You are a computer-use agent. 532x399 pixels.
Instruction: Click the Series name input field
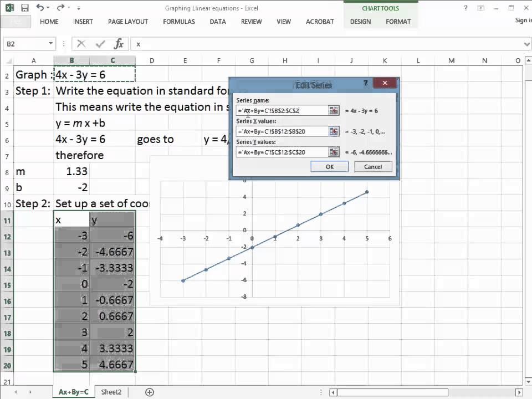[x=282, y=111]
